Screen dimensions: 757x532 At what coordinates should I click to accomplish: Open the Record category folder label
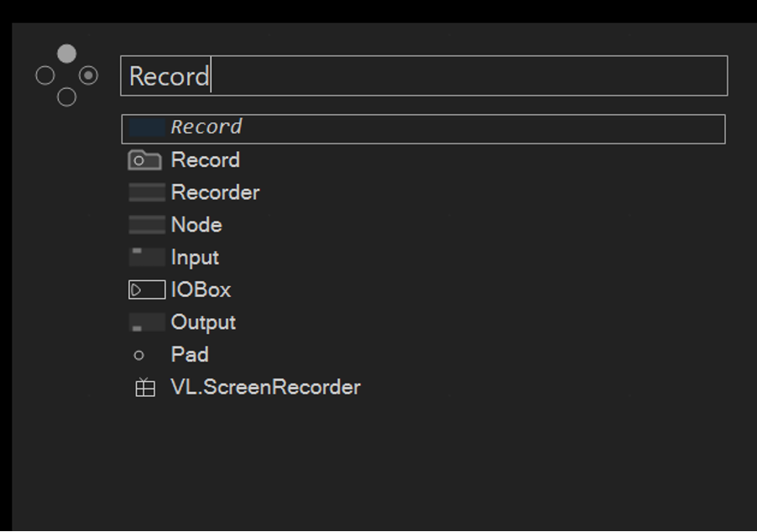(x=205, y=160)
